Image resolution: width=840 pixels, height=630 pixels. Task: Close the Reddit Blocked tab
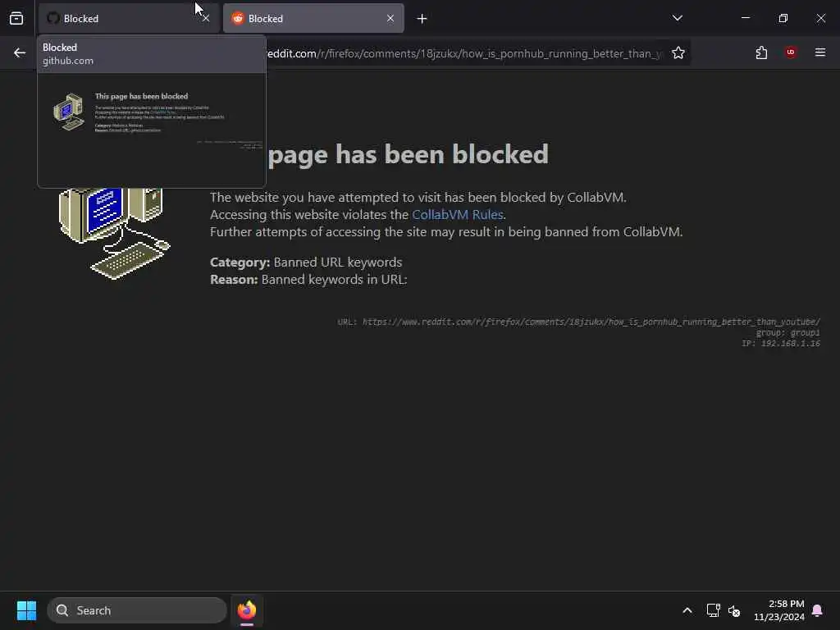(390, 18)
